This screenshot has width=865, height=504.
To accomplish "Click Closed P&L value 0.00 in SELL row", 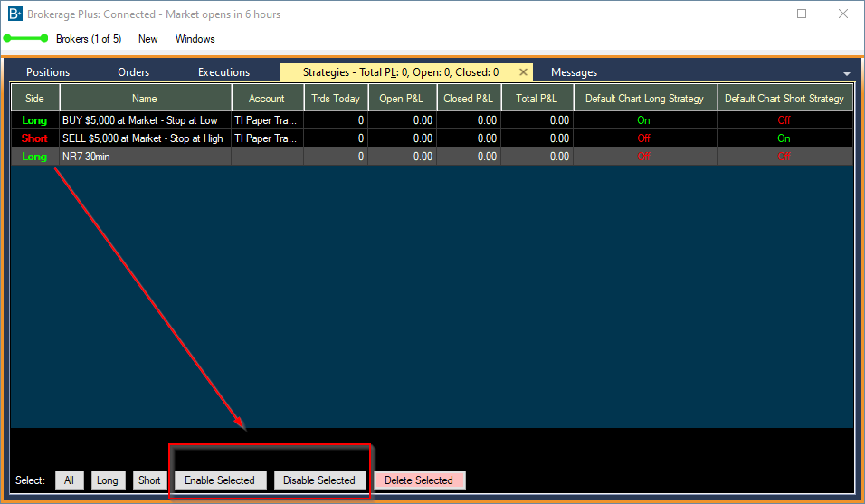I will pos(469,138).
